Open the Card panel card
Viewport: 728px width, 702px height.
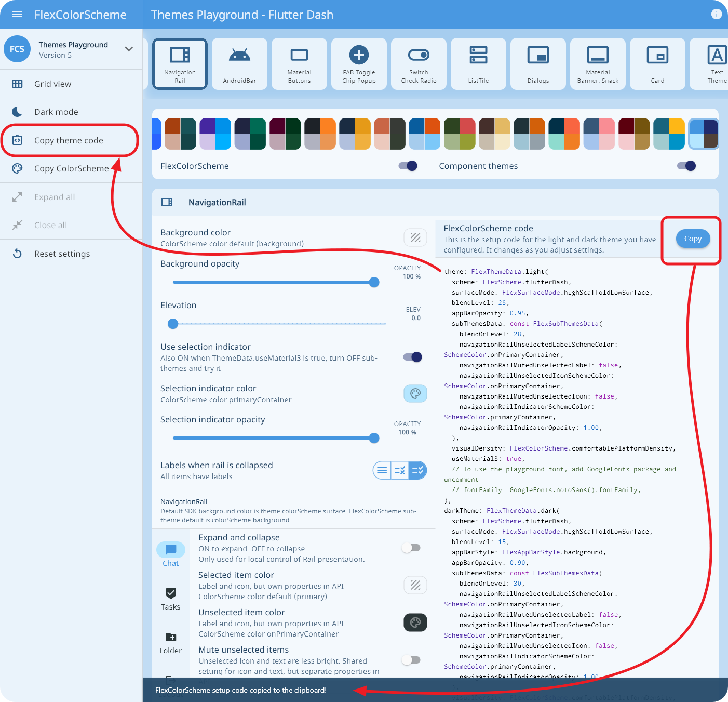click(657, 64)
